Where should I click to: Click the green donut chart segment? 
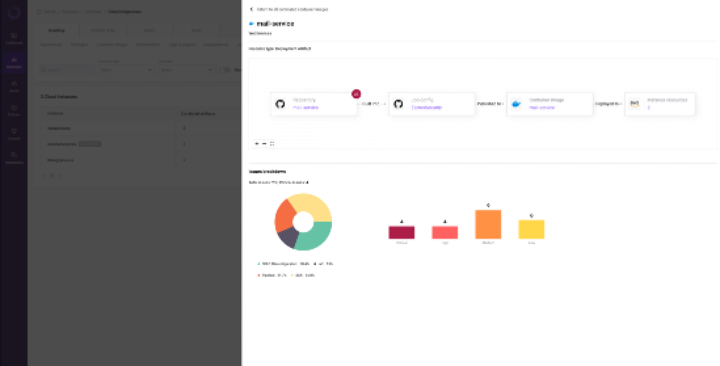317,236
